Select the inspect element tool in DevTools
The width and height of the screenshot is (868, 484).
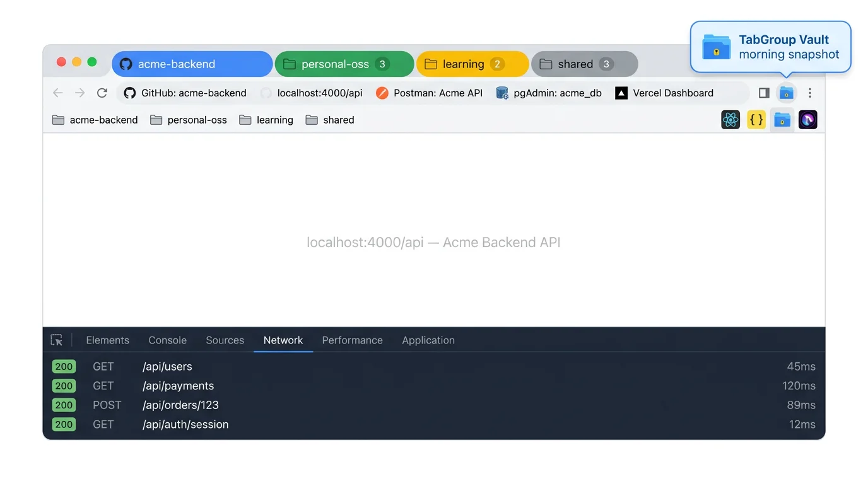click(57, 340)
